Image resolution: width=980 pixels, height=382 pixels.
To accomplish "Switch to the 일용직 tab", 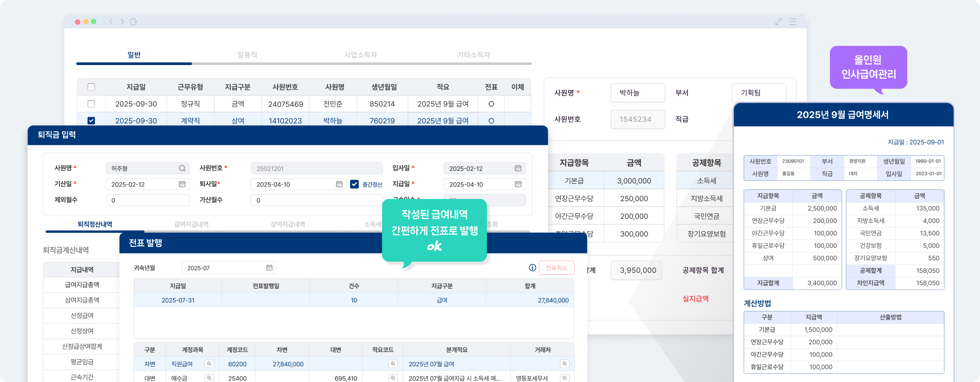I will pyautogui.click(x=247, y=55).
